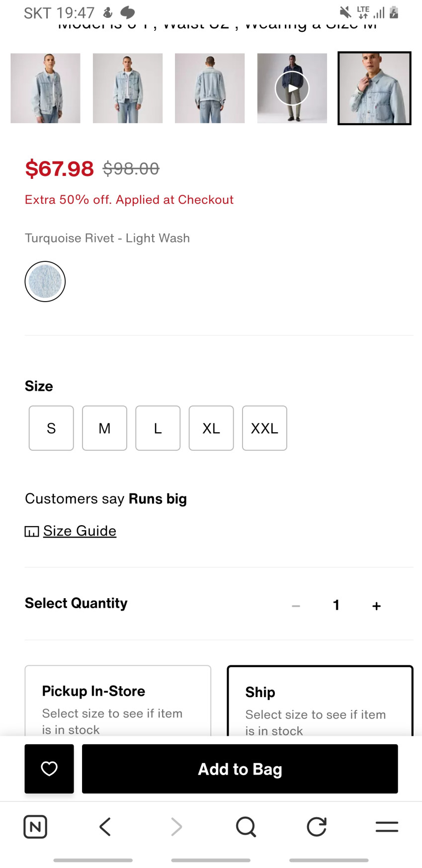Open the browser search icon
Image resolution: width=422 pixels, height=868 pixels.
(246, 827)
